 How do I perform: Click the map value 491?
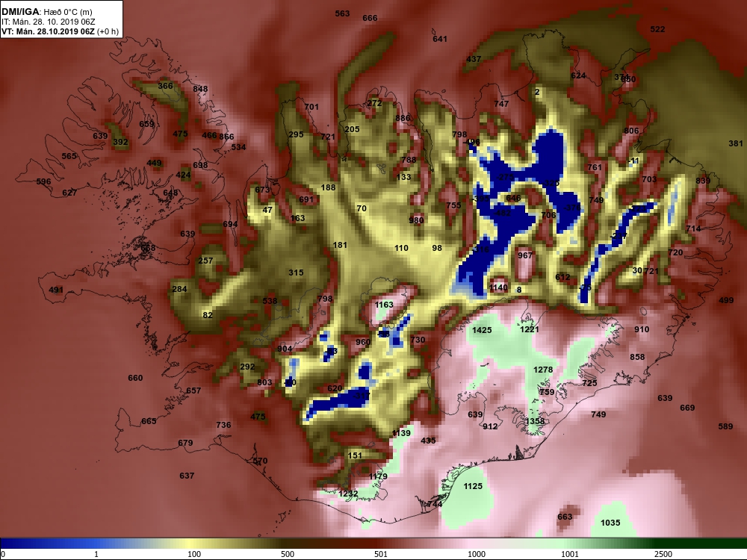pyautogui.click(x=56, y=290)
